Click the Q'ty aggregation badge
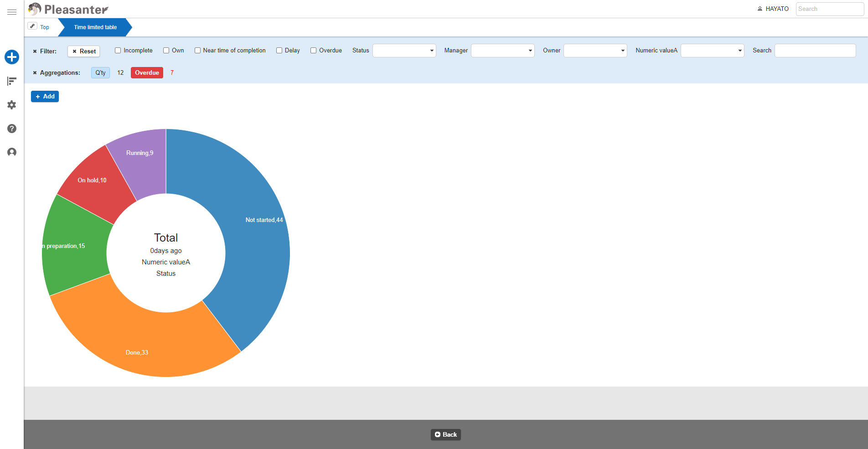Image resolution: width=868 pixels, height=449 pixels. click(x=101, y=73)
